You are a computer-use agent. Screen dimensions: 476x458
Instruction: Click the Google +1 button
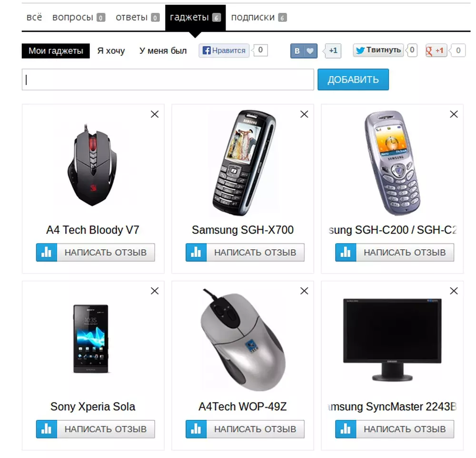pos(436,50)
